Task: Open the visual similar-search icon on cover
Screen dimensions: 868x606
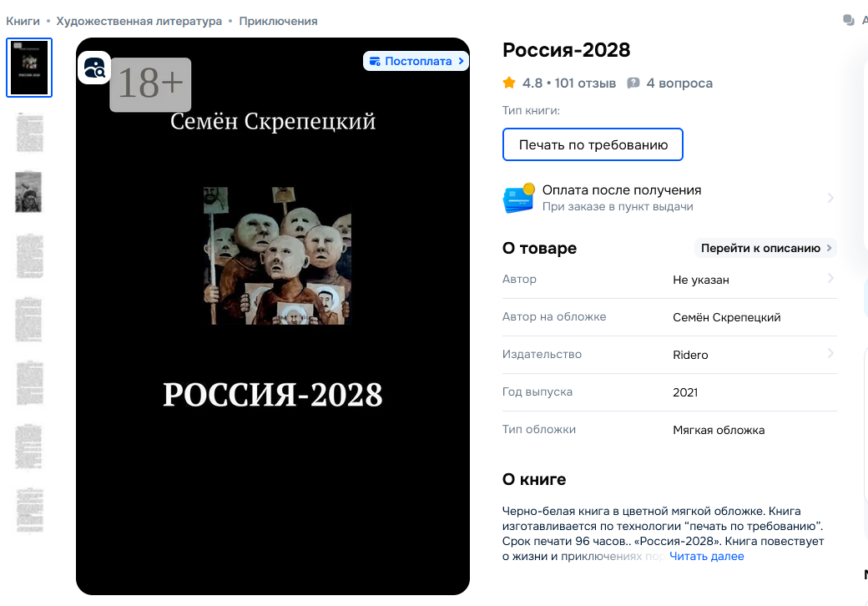Action: point(94,68)
